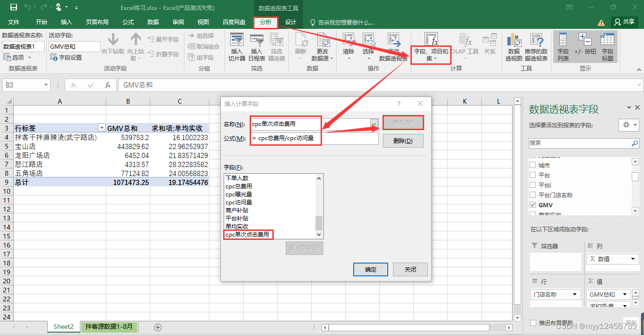This screenshot has width=644, height=335.
Task: Insert a slicer (插入切片器)
Action: (236, 47)
